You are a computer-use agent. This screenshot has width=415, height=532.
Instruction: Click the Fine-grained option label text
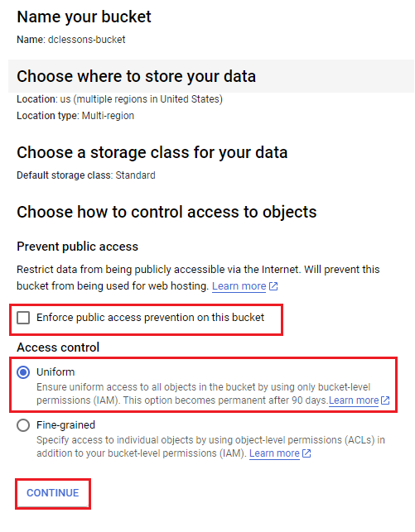pos(66,425)
